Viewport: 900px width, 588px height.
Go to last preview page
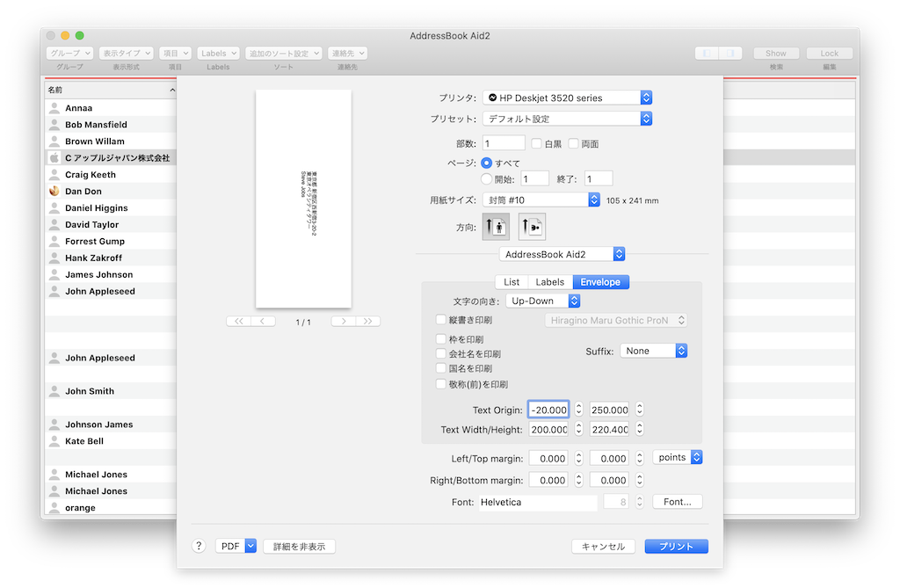[368, 322]
